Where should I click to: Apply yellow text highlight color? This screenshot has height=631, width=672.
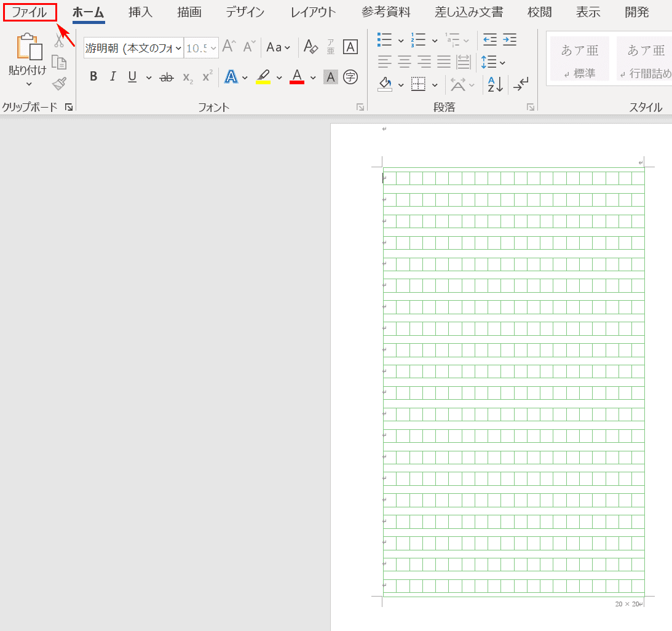263,77
